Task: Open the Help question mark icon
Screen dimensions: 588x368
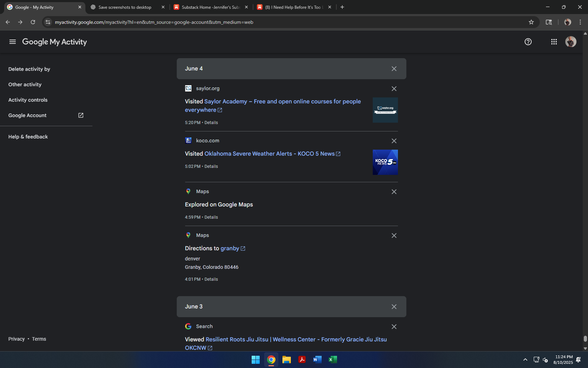Action: (x=528, y=42)
